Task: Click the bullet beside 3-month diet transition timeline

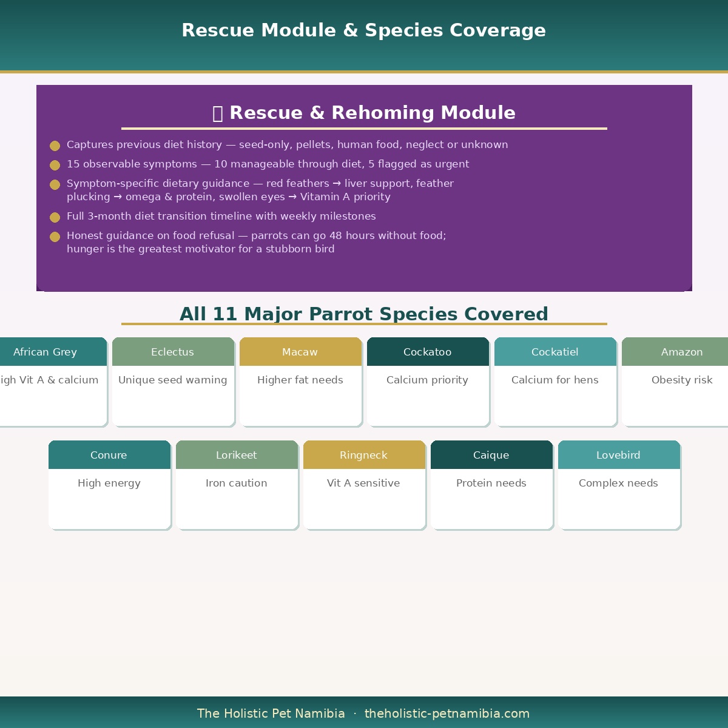Action: tap(55, 217)
